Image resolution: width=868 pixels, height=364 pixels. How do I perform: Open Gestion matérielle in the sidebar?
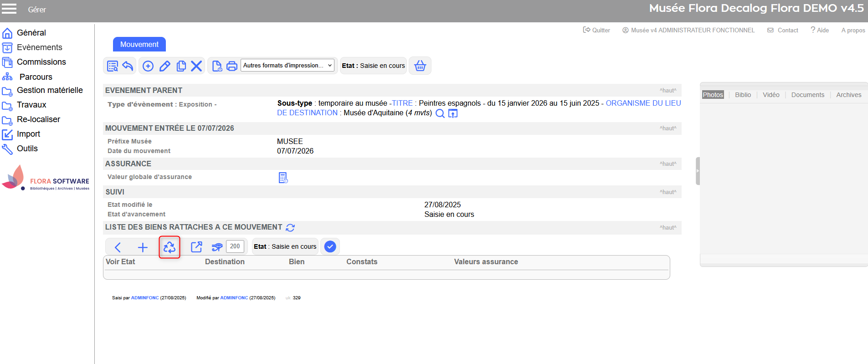click(x=50, y=90)
